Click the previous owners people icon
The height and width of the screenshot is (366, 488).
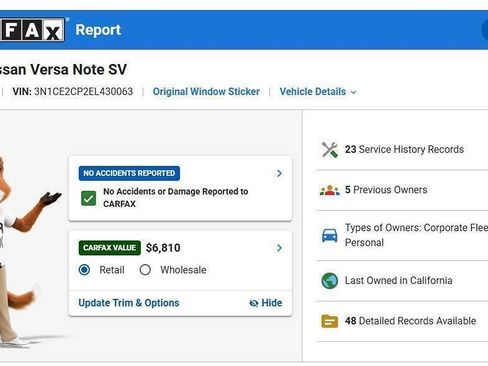tap(330, 190)
